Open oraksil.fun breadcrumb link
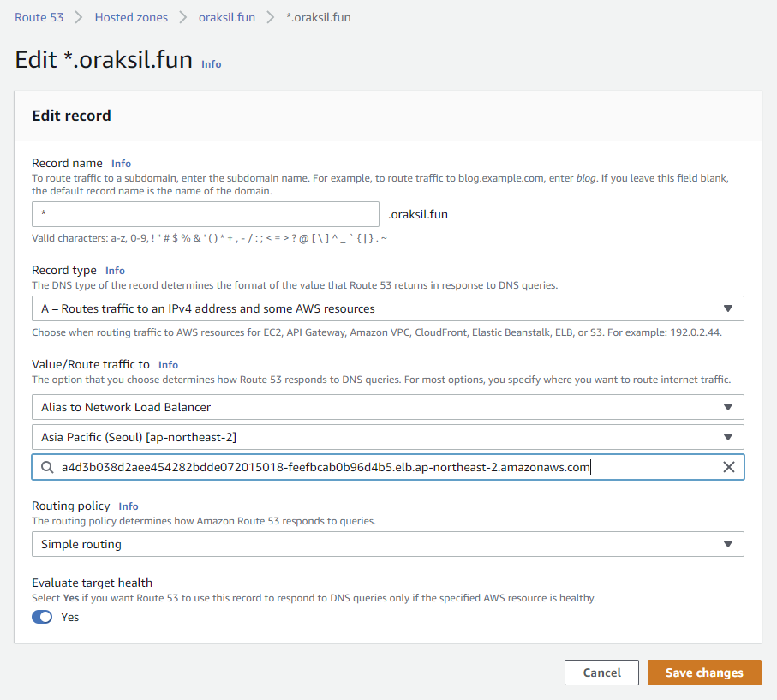Image resolution: width=777 pixels, height=700 pixels. 227,17
